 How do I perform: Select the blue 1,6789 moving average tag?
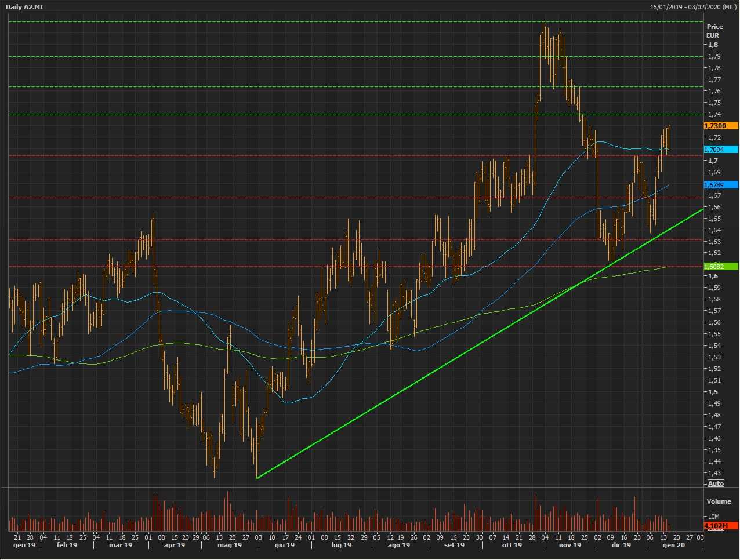click(721, 185)
